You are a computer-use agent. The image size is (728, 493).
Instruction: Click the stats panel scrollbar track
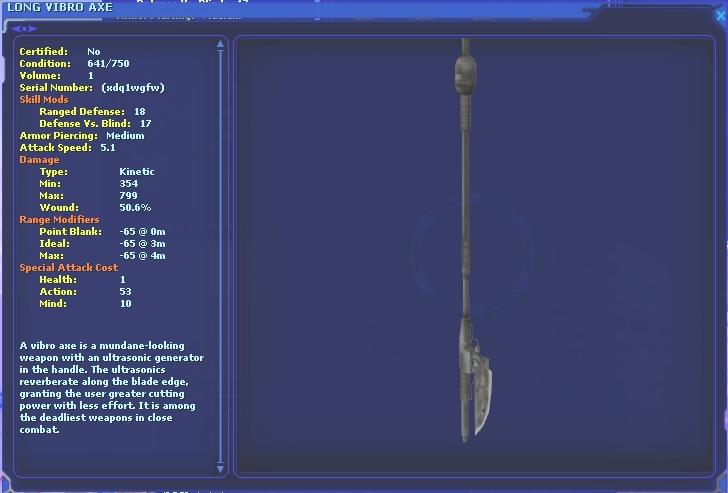(x=221, y=256)
